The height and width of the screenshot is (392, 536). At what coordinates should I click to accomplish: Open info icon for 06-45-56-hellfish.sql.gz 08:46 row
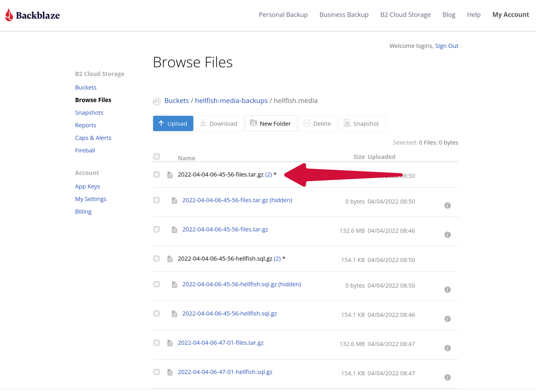448,319
